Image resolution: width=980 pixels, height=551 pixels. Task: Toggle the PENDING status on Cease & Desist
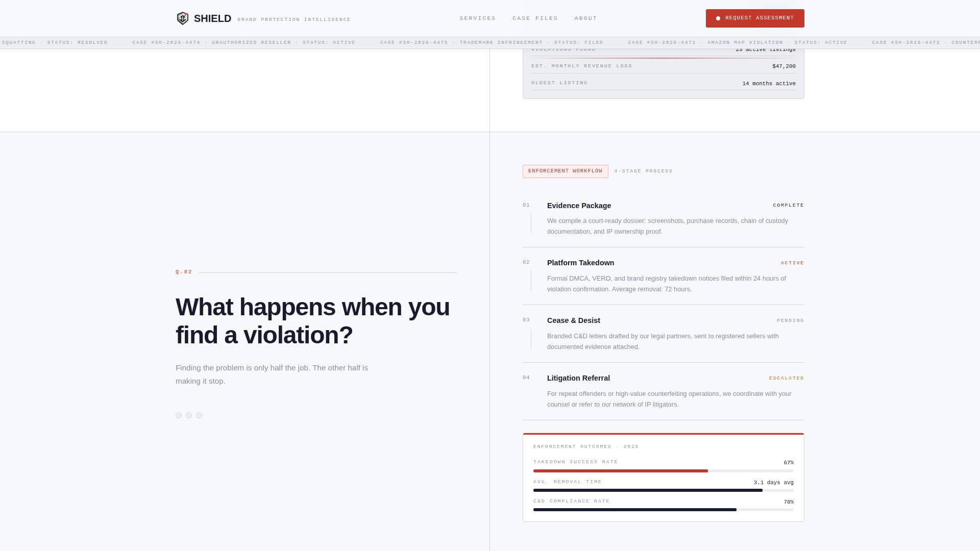click(x=790, y=320)
